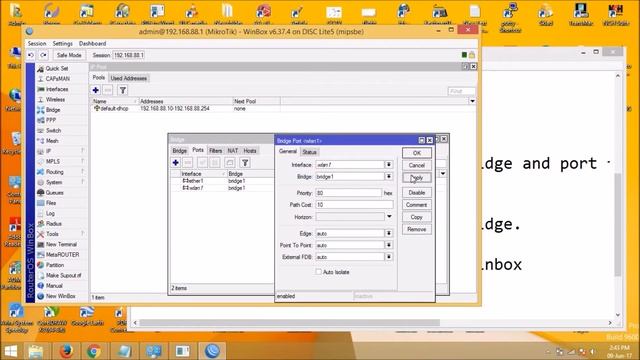Image resolution: width=640 pixels, height=360 pixels.
Task: Toggle Safe Mode
Action: [x=69, y=55]
